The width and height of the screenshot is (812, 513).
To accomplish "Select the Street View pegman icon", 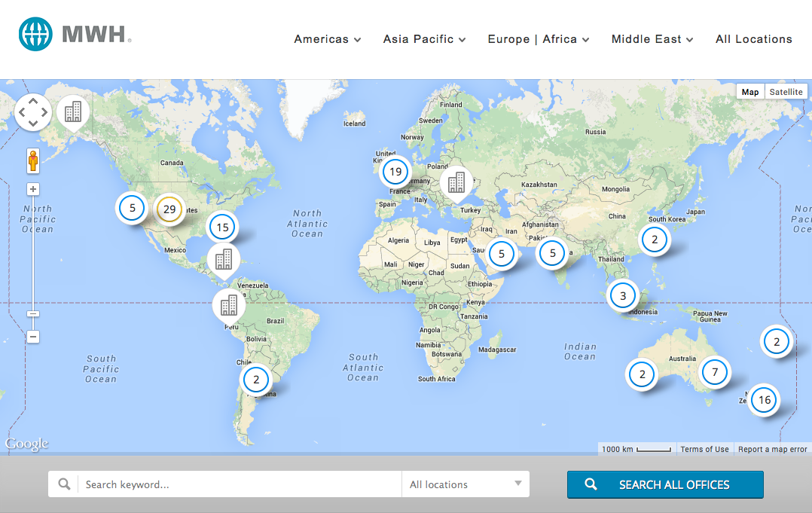I will [x=33, y=160].
